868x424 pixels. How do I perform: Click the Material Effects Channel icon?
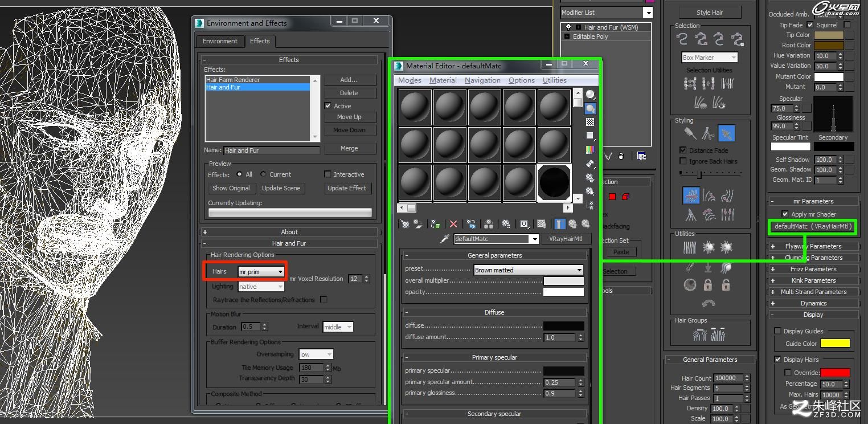(x=524, y=224)
